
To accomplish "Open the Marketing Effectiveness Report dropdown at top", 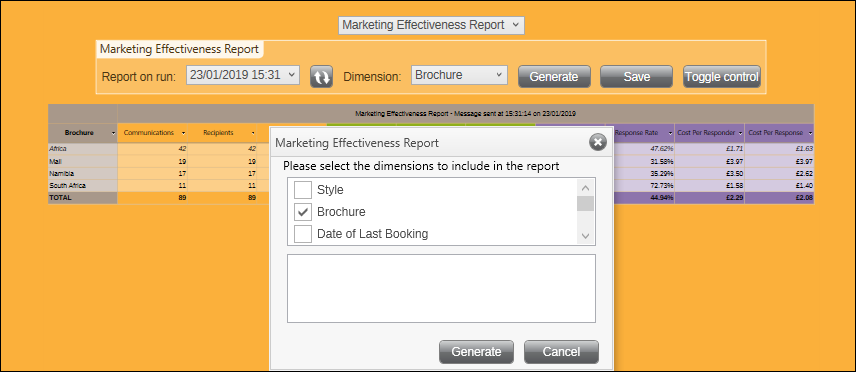I will pos(431,25).
